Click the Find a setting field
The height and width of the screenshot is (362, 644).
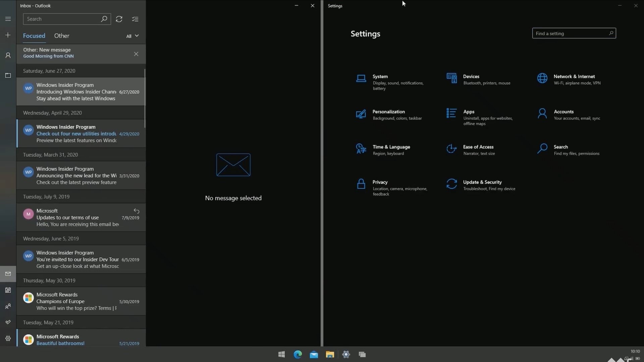pos(574,33)
